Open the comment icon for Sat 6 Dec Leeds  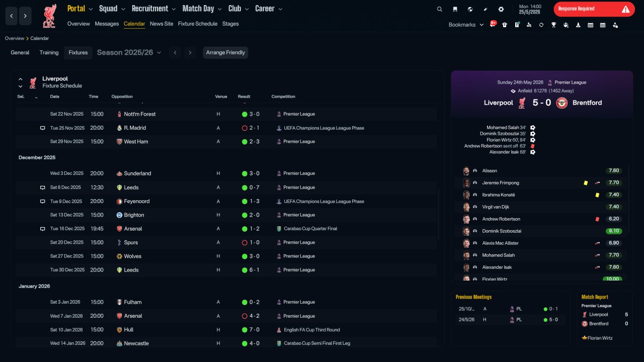(43, 188)
